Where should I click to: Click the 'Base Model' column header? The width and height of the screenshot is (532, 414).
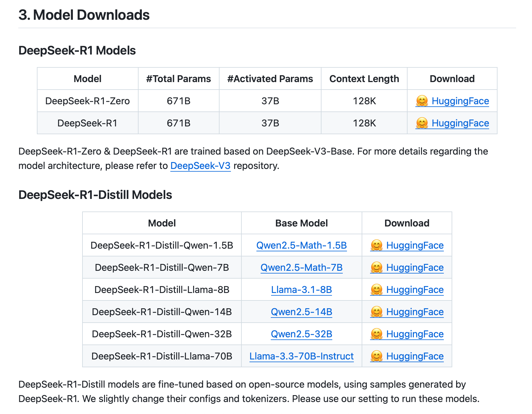(x=301, y=223)
